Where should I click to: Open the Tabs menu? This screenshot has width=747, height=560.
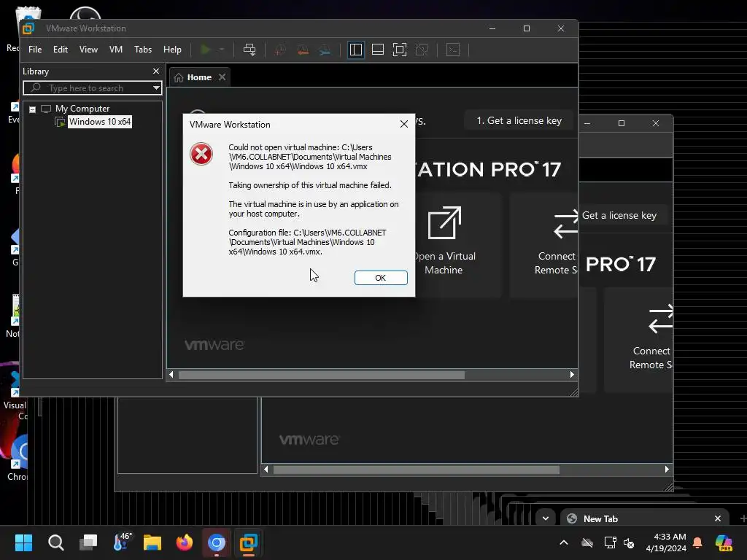point(143,50)
